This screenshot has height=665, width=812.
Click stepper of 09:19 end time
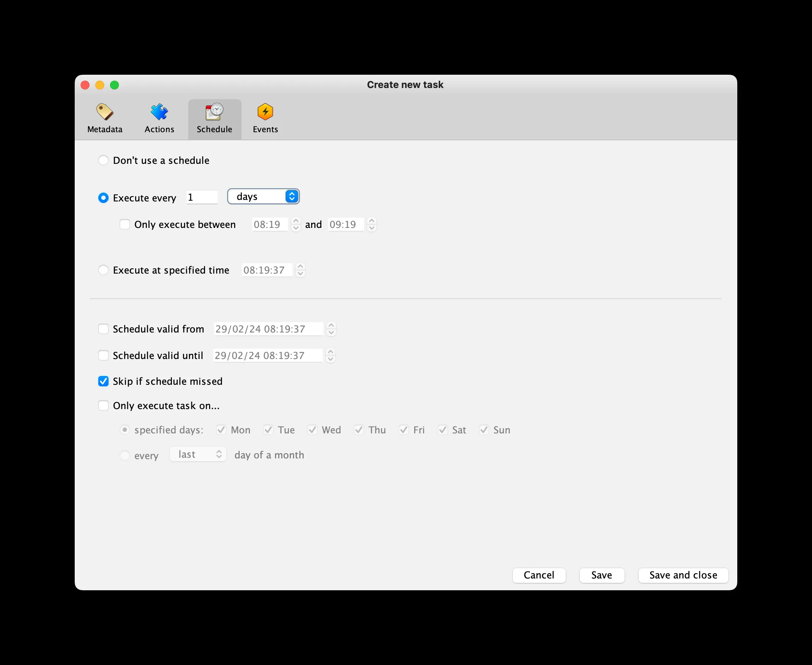pos(371,225)
